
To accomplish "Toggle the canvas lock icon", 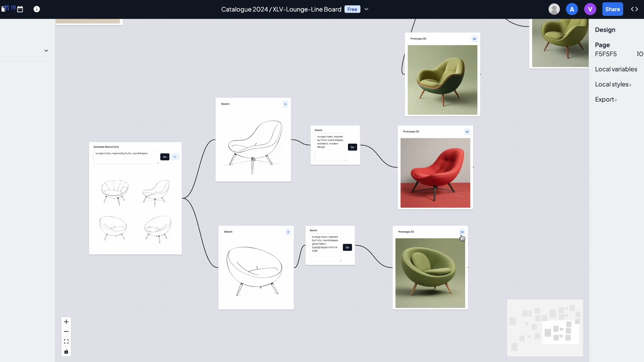I will 66,352.
